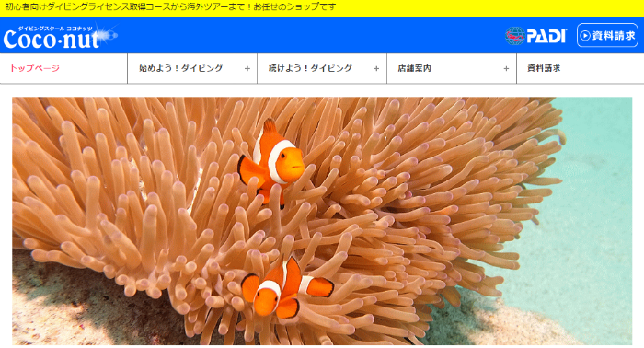Image resolution: width=644 pixels, height=348 pixels.
Task: Open the 始めよう！ダイビング menu
Action: pyautogui.click(x=192, y=68)
